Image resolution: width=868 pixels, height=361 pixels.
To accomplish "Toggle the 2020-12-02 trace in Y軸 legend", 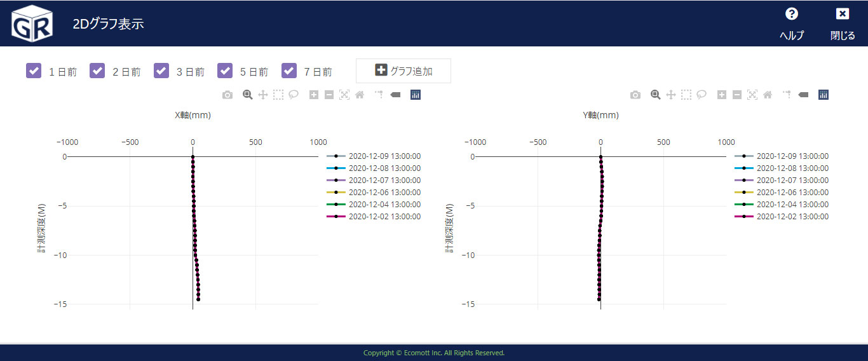I will [x=782, y=217].
